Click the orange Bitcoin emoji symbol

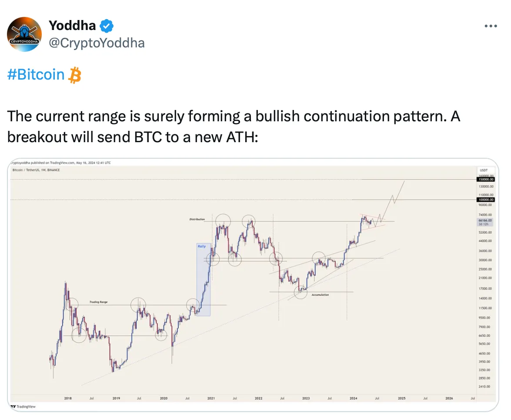point(75,75)
